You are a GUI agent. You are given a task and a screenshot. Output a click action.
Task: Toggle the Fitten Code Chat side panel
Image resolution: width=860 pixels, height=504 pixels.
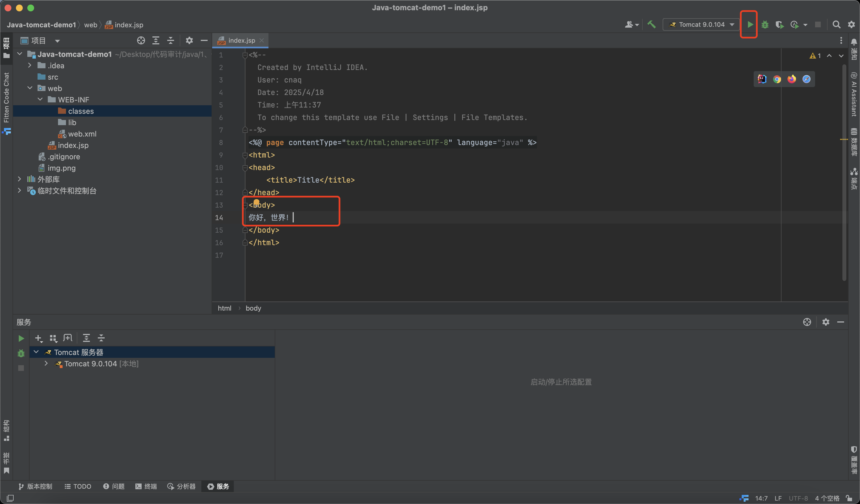(x=6, y=97)
